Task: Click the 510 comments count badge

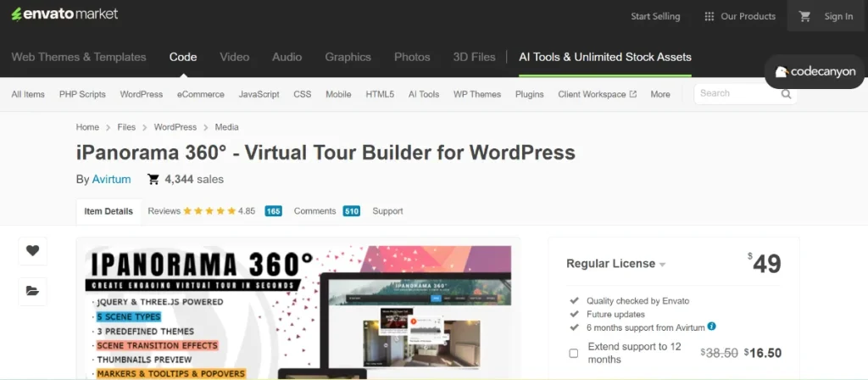Action: [x=352, y=211]
